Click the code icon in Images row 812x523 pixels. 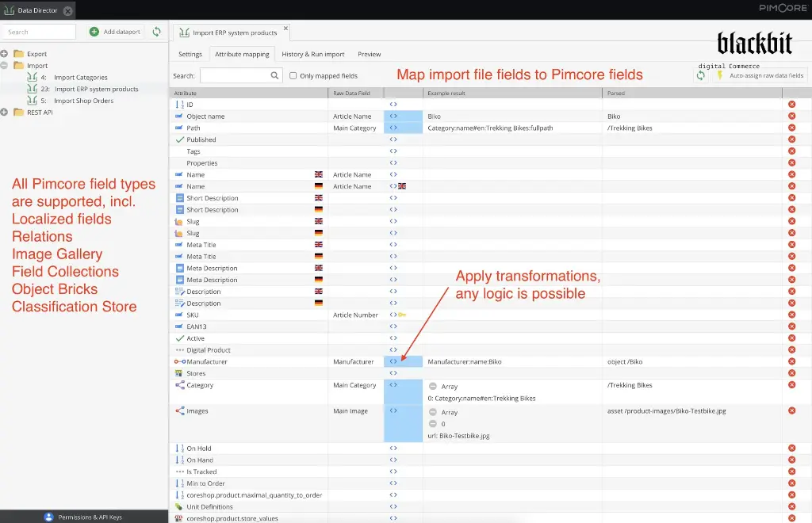pos(393,410)
